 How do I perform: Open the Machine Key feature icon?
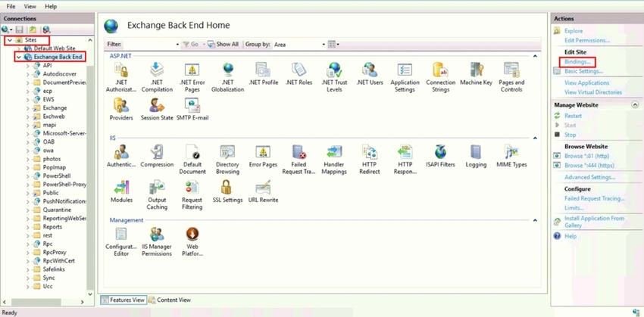point(476,70)
